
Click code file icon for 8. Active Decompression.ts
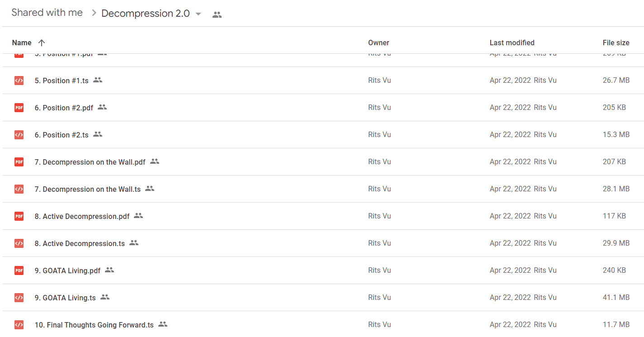(19, 243)
